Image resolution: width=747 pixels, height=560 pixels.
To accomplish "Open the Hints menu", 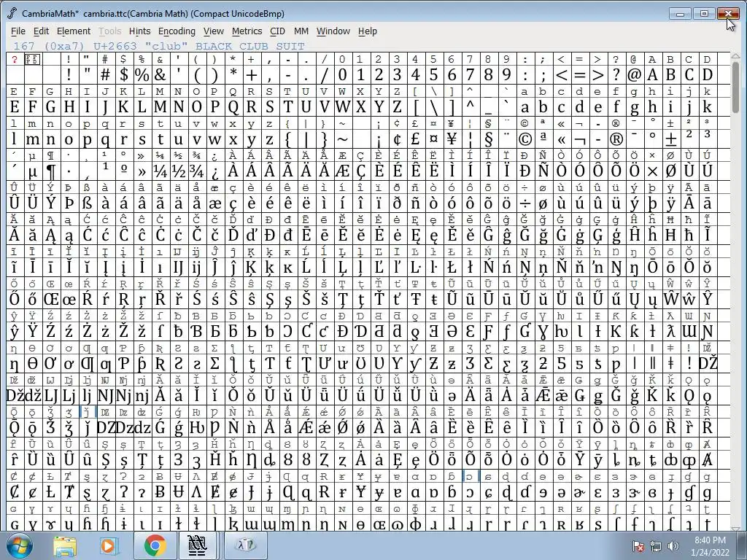I will point(139,31).
